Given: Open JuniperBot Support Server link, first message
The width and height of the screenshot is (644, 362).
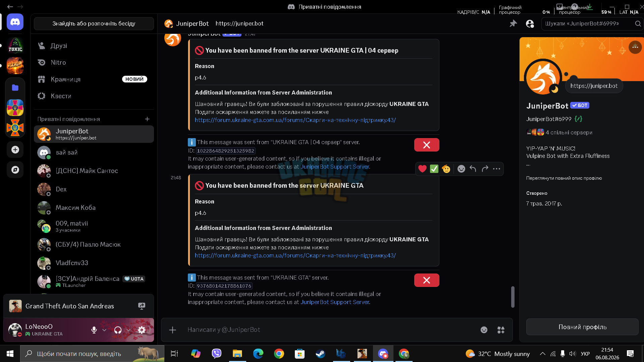Looking at the screenshot, I should pos(335,167).
